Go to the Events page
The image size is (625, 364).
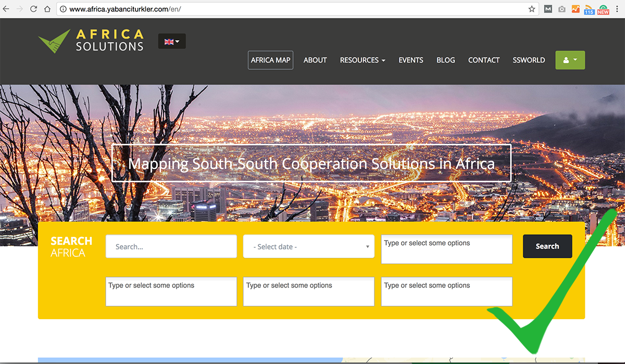coord(411,60)
